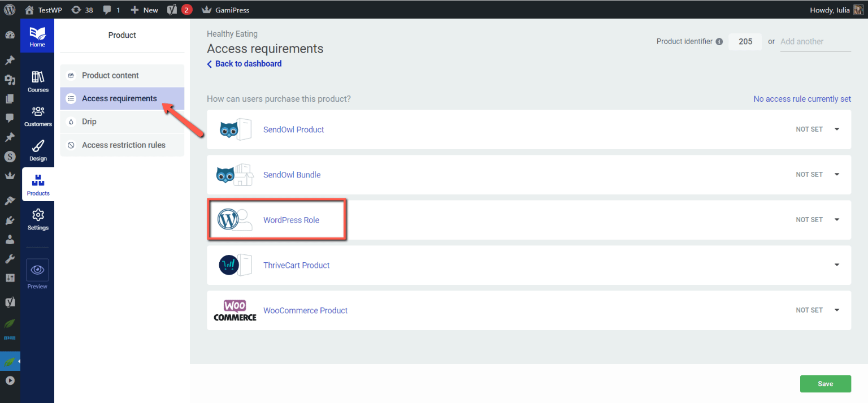Screen dimensions: 868x403
Task: Expand the WooCommerce Product dropdown arrow
Action: pos(837,310)
